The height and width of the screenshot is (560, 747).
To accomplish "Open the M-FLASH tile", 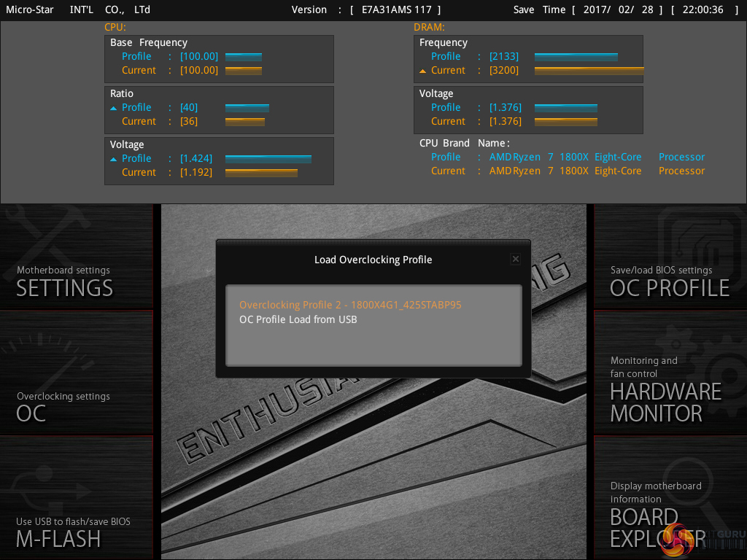I will coord(76,497).
